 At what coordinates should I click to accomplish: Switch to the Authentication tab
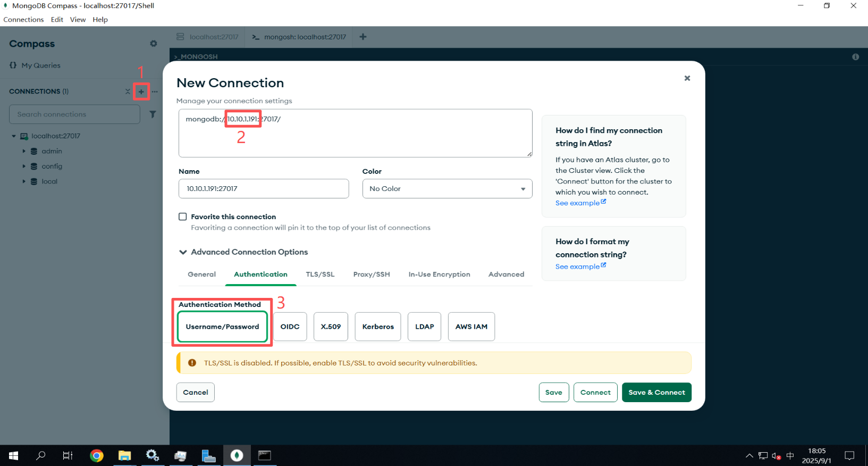click(260, 274)
